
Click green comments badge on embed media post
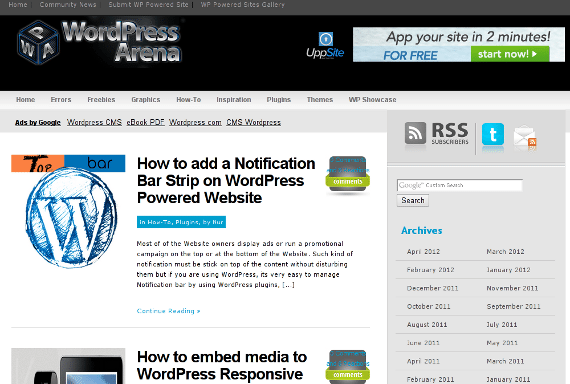pos(348,374)
